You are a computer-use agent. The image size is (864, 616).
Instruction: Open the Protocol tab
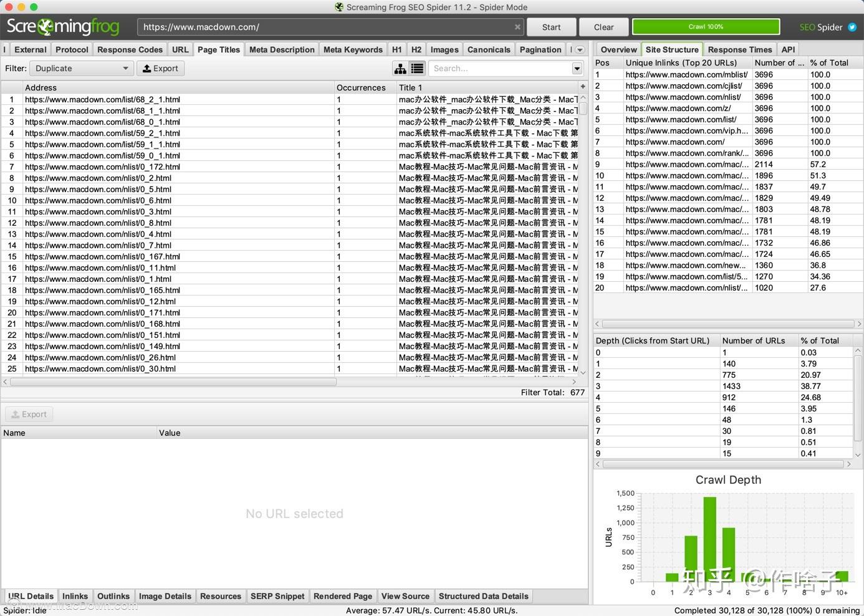pos(72,50)
